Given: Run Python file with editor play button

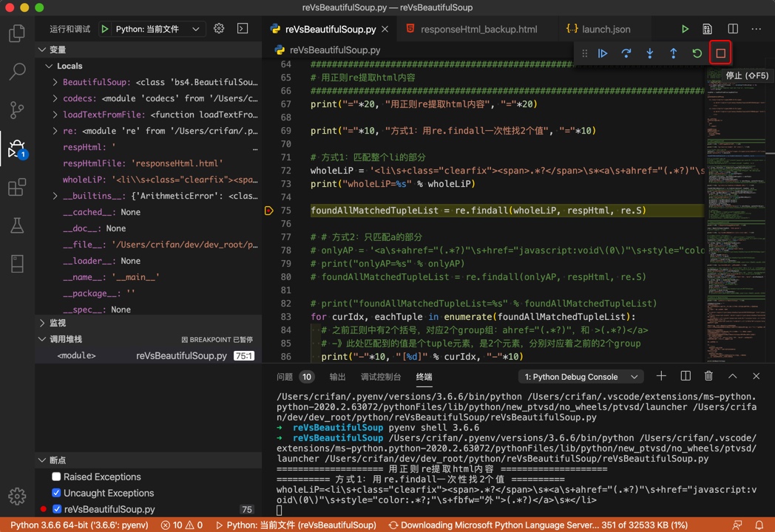Looking at the screenshot, I should pyautogui.click(x=685, y=29).
